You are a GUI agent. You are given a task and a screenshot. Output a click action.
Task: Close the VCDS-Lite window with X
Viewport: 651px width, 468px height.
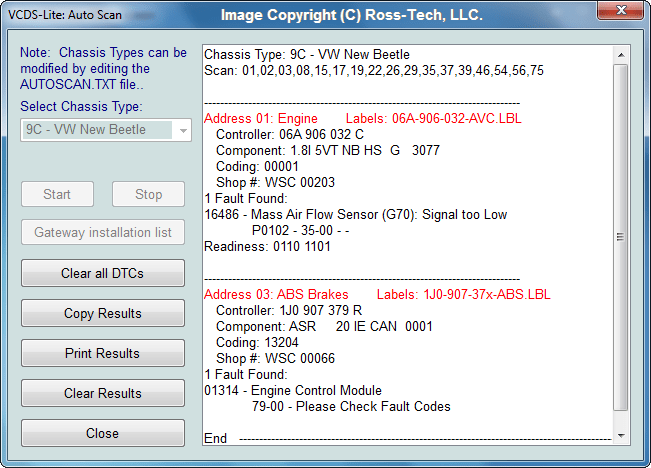point(621,10)
